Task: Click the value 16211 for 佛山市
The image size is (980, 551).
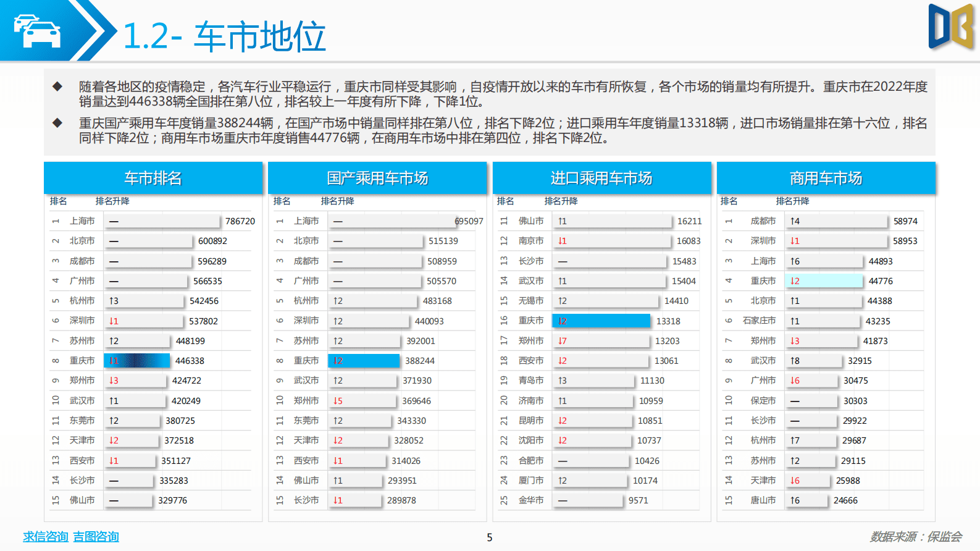Action: click(x=689, y=221)
